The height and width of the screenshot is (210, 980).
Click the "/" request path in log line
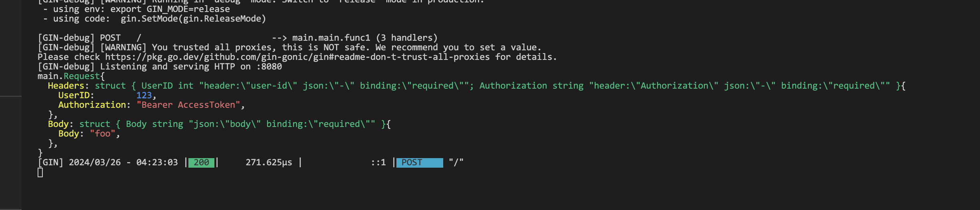(x=456, y=162)
